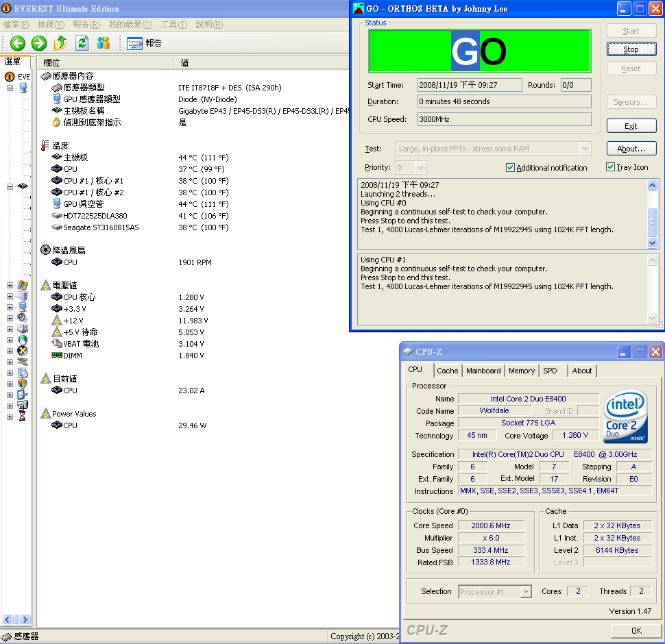
Task: Select the hourglass benchmark icon in tree
Action: 23,417
